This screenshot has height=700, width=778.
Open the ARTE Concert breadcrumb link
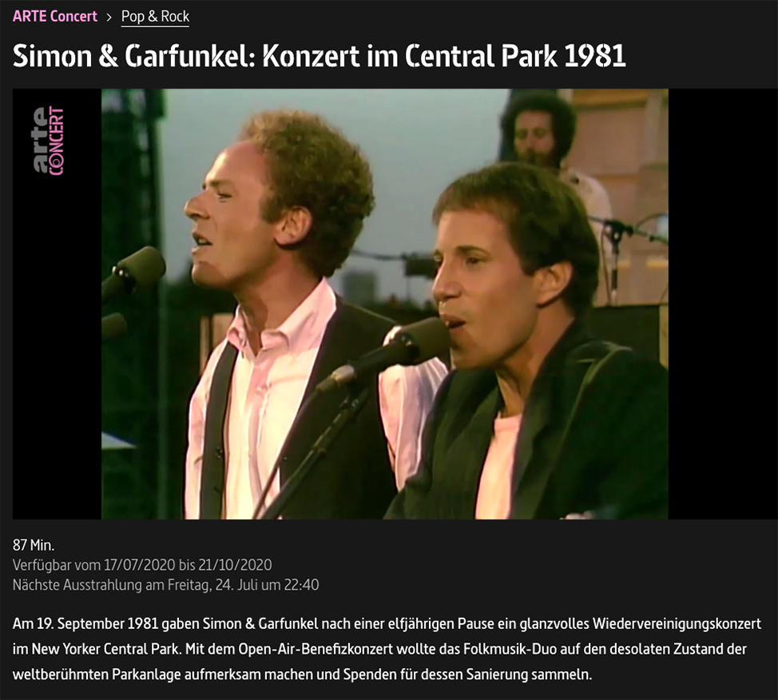54,17
